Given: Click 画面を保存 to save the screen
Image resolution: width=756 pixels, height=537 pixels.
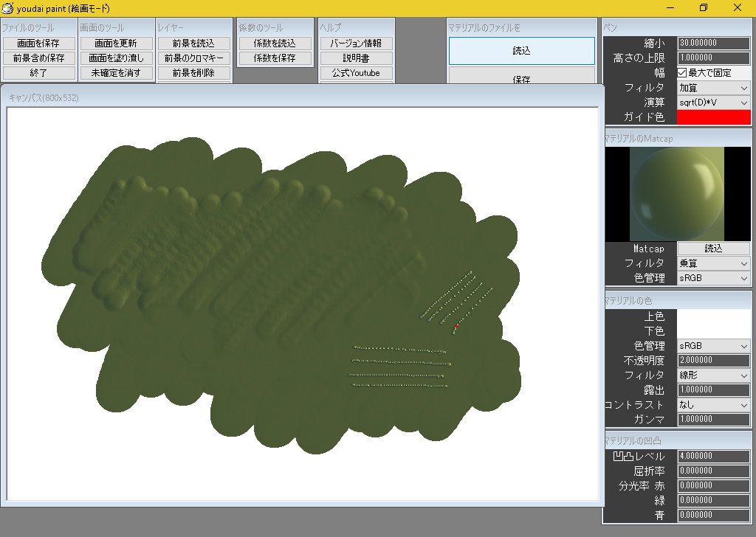Looking at the screenshot, I should [x=39, y=43].
